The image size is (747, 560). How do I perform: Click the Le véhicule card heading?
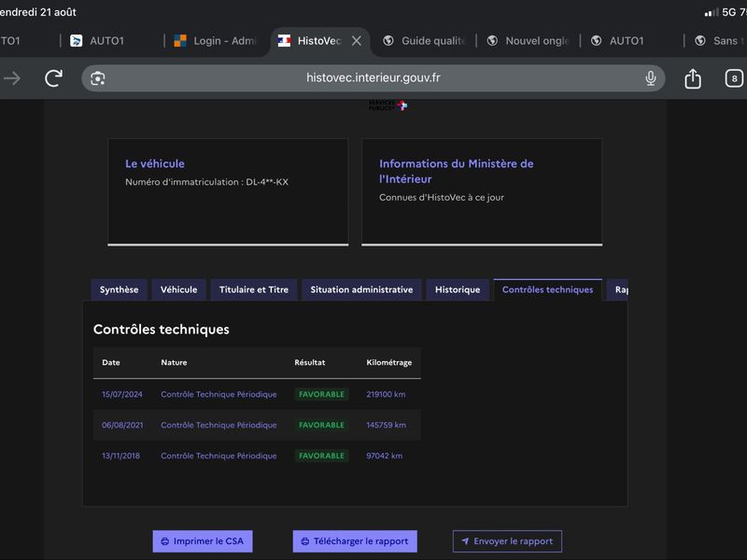point(155,164)
